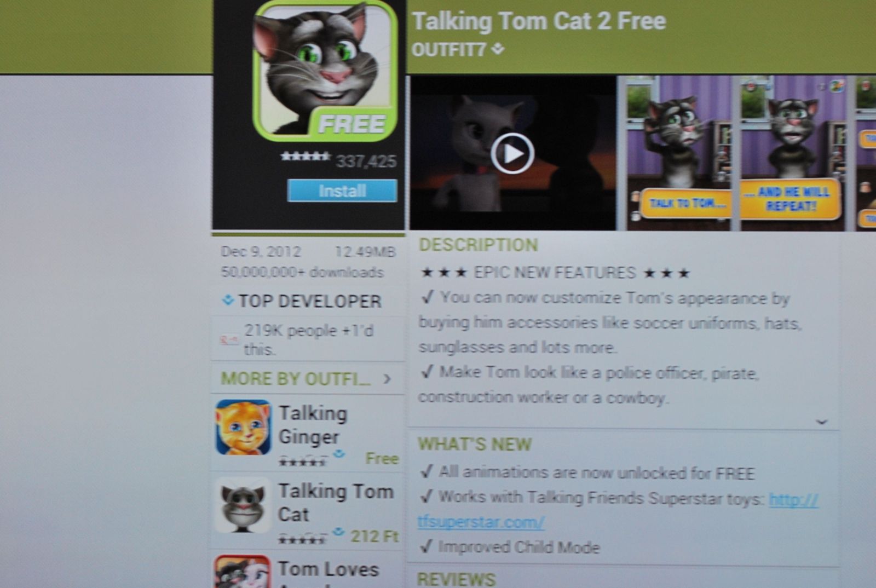The height and width of the screenshot is (588, 876).
Task: Open the Talking Ginger app icon
Action: (243, 428)
